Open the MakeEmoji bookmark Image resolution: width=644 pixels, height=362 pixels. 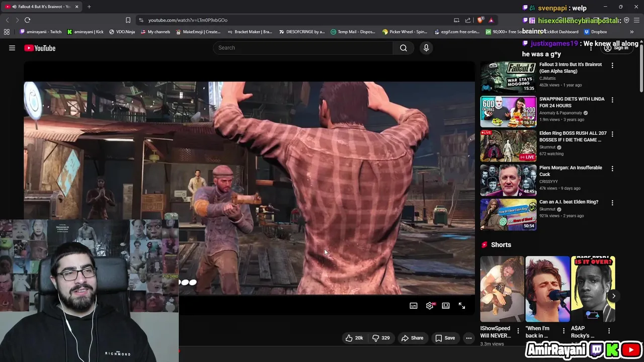pos(198,32)
